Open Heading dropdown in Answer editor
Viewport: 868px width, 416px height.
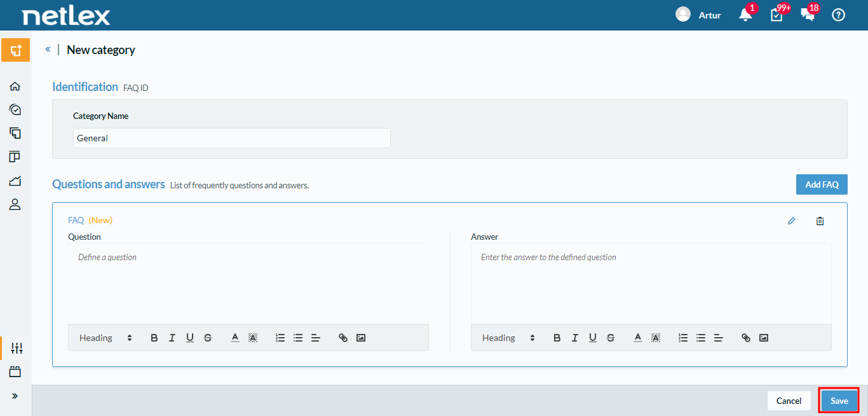tap(508, 338)
